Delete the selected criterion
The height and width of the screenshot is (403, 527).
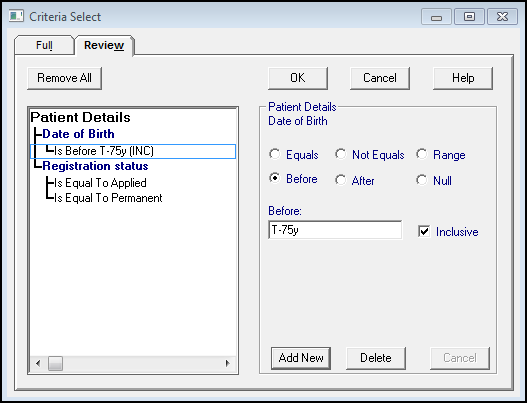[376, 358]
